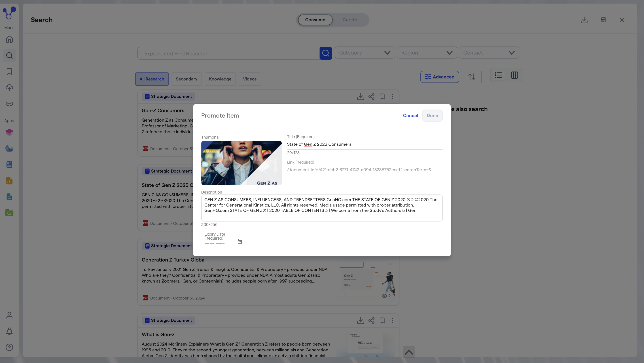This screenshot has height=363, width=644.
Task: Open the Links icon in sidebar
Action: (x=9, y=104)
